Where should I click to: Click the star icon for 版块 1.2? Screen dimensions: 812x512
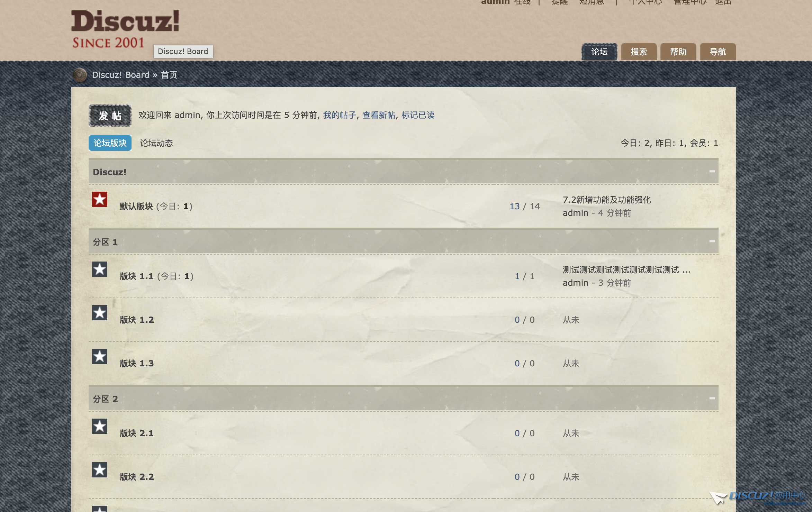tap(100, 313)
